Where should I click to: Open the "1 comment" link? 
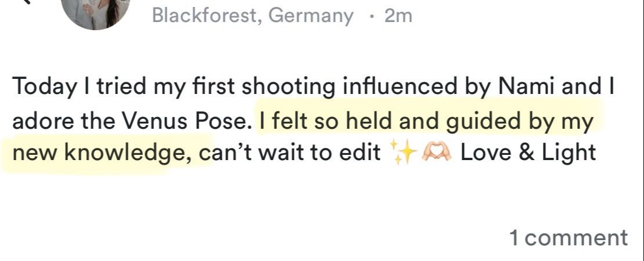pyautogui.click(x=568, y=237)
